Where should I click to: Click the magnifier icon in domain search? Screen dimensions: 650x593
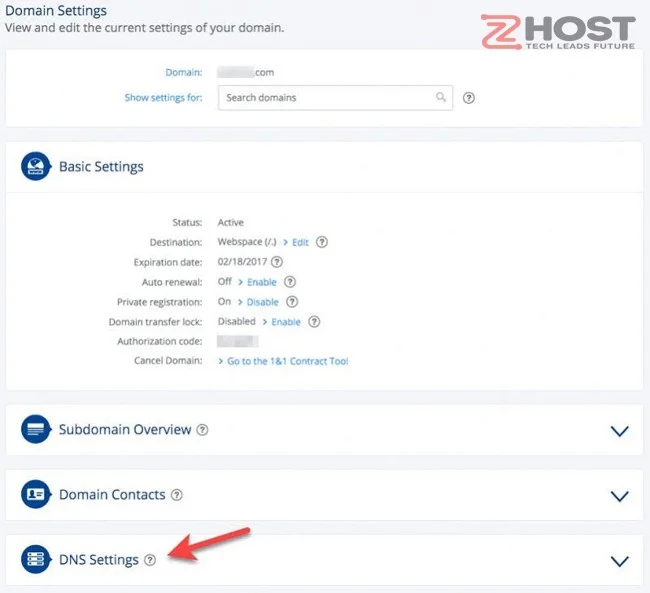441,98
